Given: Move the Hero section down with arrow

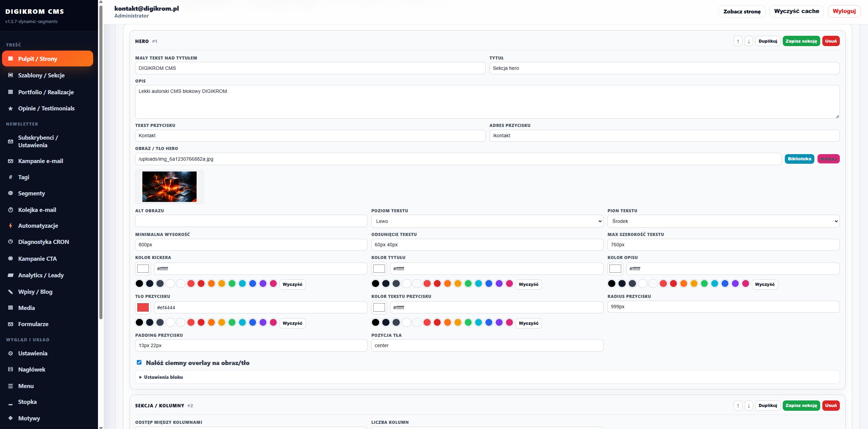Looking at the screenshot, I should click(x=749, y=41).
